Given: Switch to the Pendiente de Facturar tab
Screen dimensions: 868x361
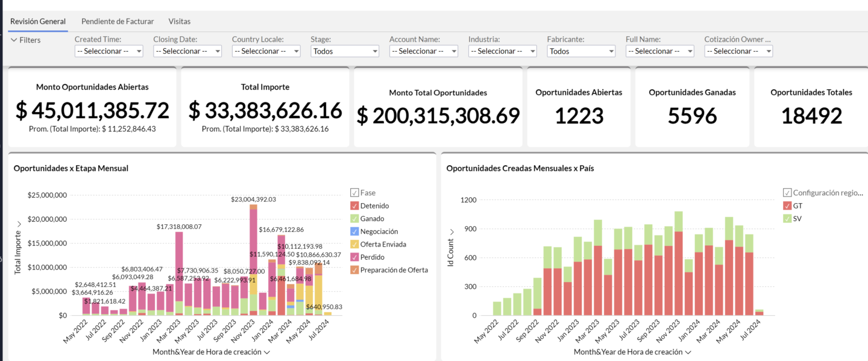Looking at the screenshot, I should click(x=118, y=21).
